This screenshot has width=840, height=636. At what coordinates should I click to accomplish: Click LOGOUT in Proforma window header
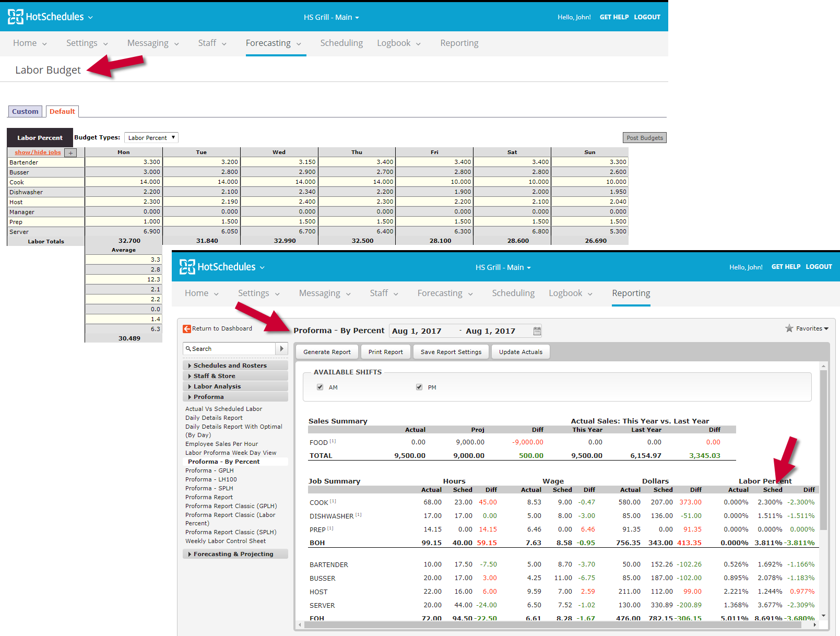click(x=819, y=267)
